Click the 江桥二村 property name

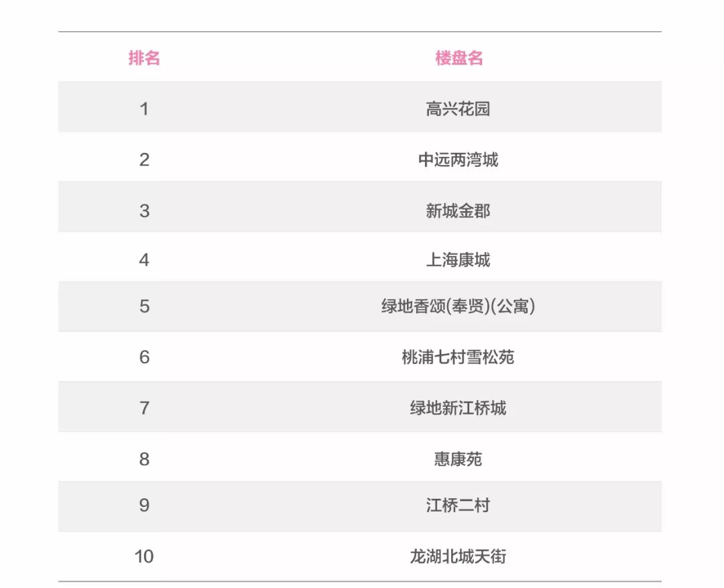[459, 505]
